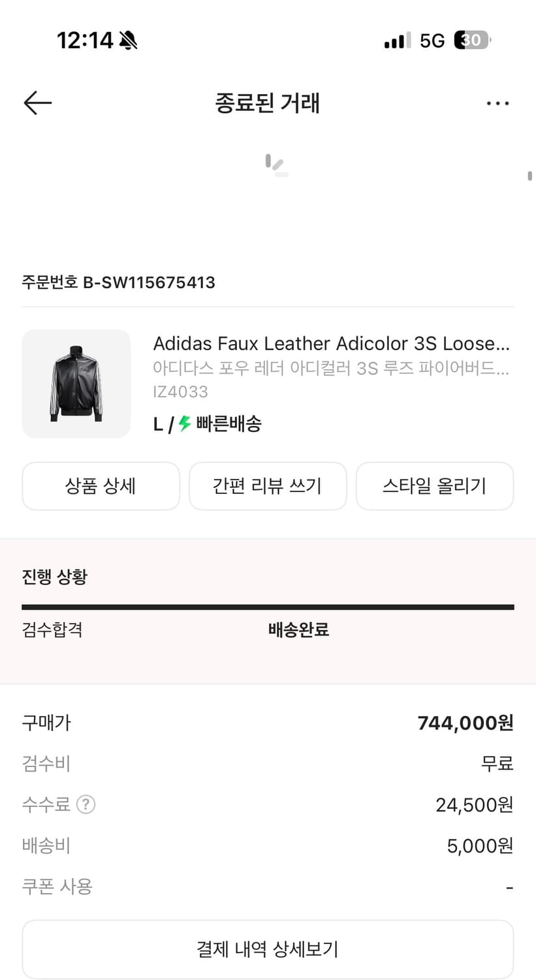Tap the green fast delivery lightning icon
The width and height of the screenshot is (536, 980).
pos(185,423)
